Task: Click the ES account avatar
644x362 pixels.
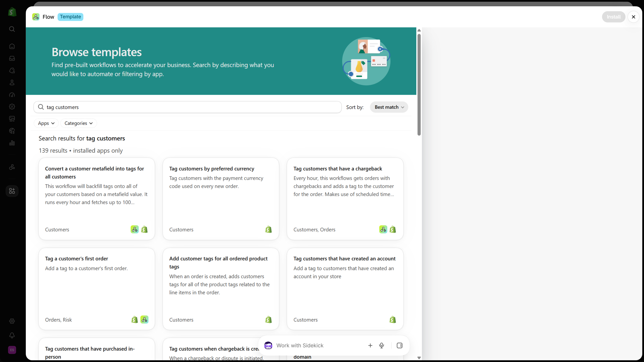Action: [12, 350]
